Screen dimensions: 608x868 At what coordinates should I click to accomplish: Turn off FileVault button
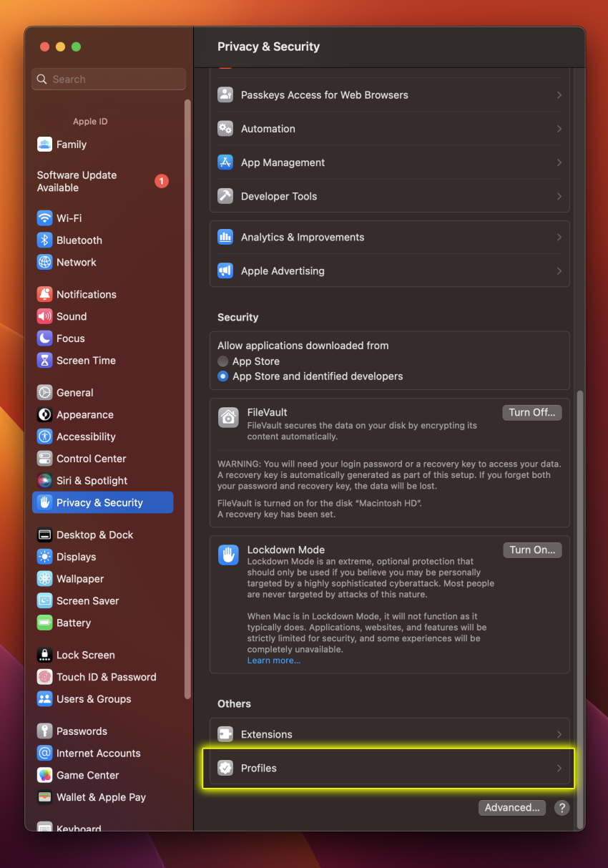click(x=532, y=413)
